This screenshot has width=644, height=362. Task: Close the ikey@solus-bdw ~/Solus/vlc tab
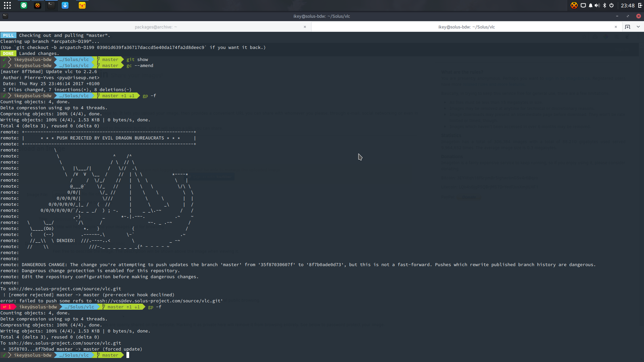coord(616,27)
